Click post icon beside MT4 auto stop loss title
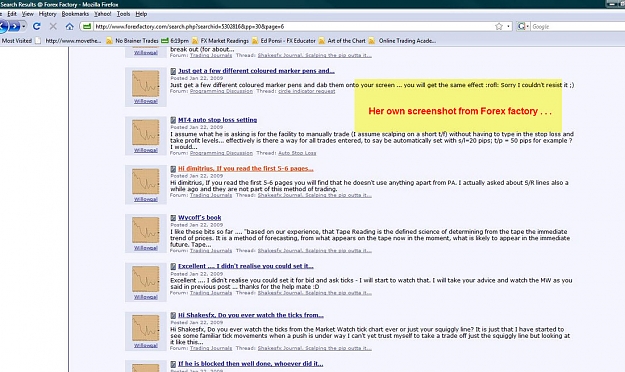The width and height of the screenshot is (625, 372). (173, 120)
